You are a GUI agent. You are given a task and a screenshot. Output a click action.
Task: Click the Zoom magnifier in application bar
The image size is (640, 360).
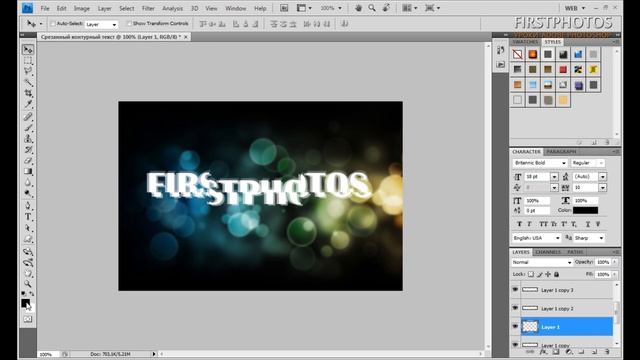point(372,8)
